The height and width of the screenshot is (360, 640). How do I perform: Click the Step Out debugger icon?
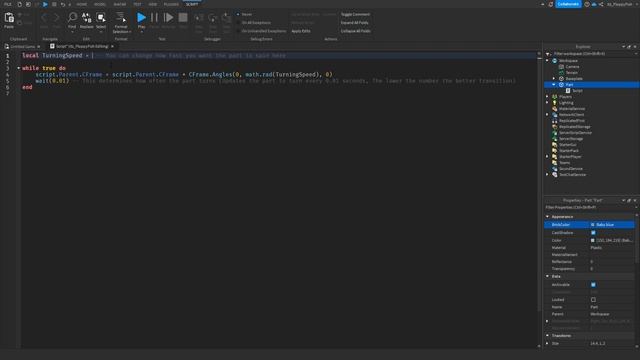[x=227, y=18]
